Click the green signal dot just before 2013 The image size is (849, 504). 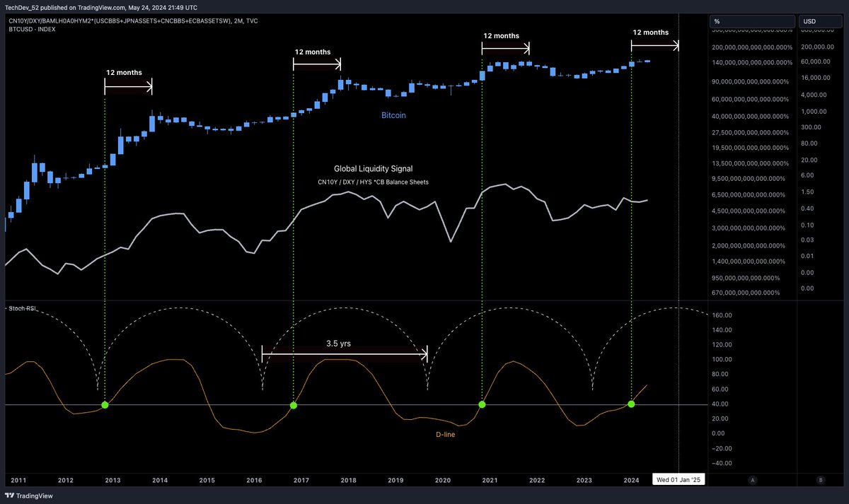(x=105, y=404)
